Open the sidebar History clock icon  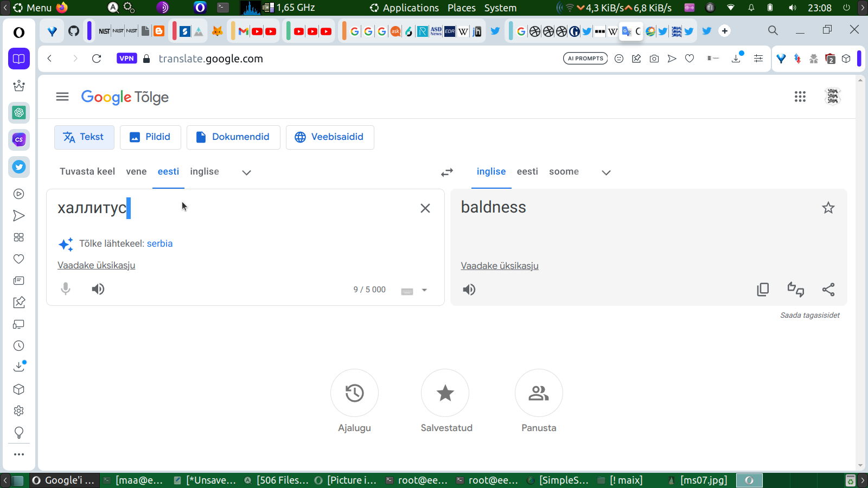point(19,346)
